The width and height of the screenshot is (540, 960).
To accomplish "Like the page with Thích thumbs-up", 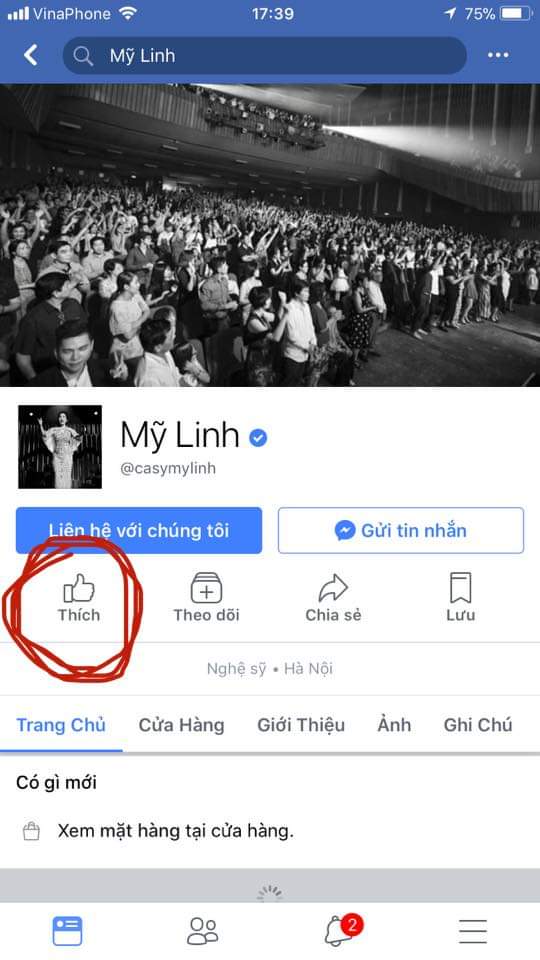I will [x=79, y=598].
